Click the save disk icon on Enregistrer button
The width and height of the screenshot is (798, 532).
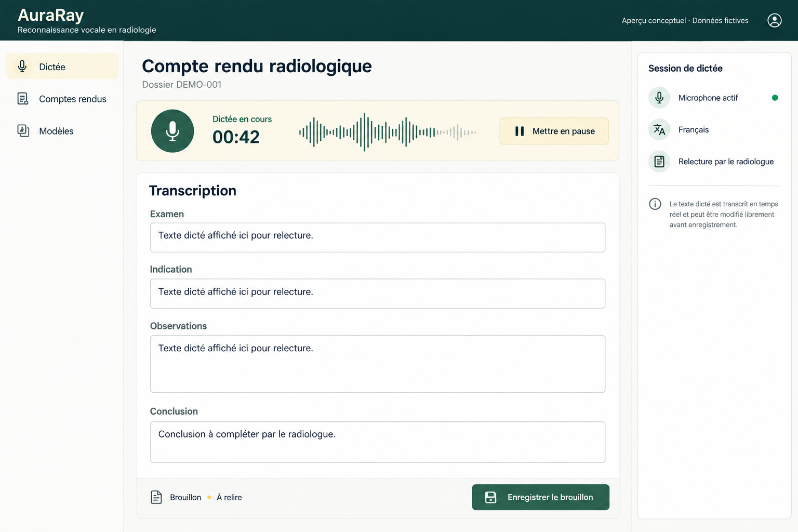tap(490, 497)
